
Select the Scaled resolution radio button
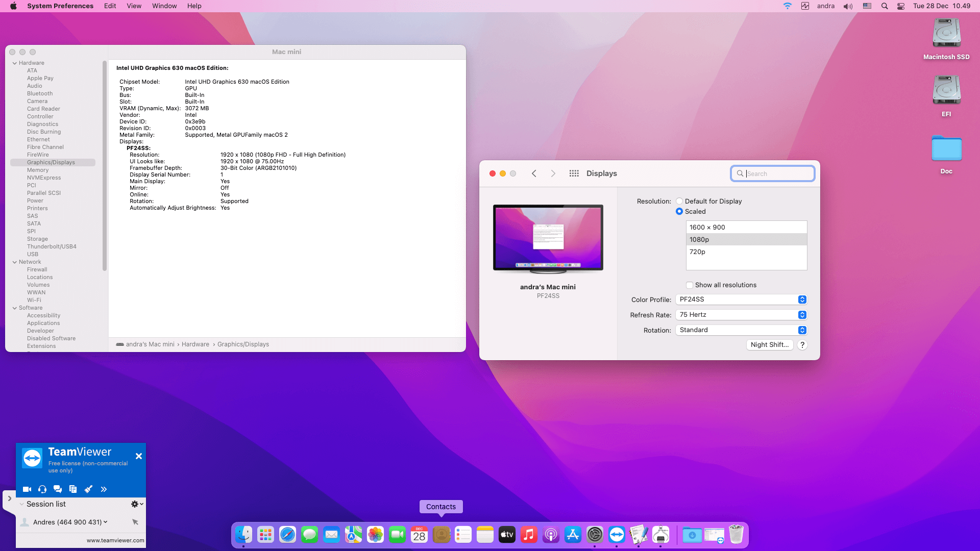679,212
